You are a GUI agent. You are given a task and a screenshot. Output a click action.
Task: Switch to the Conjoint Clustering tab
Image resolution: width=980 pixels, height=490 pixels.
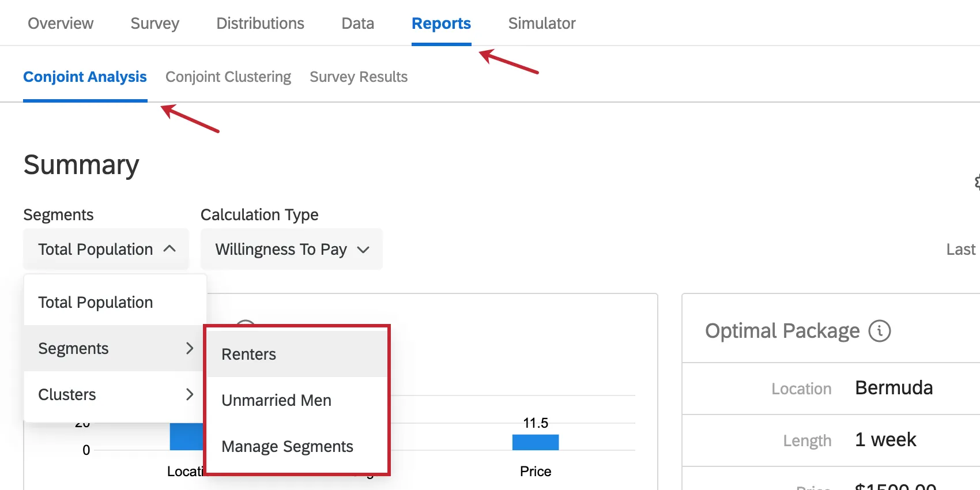pos(228,77)
